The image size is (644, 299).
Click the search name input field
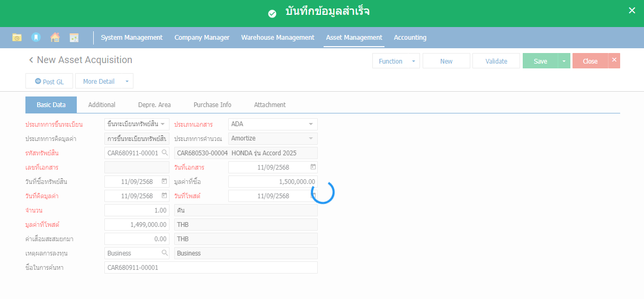[211, 268]
